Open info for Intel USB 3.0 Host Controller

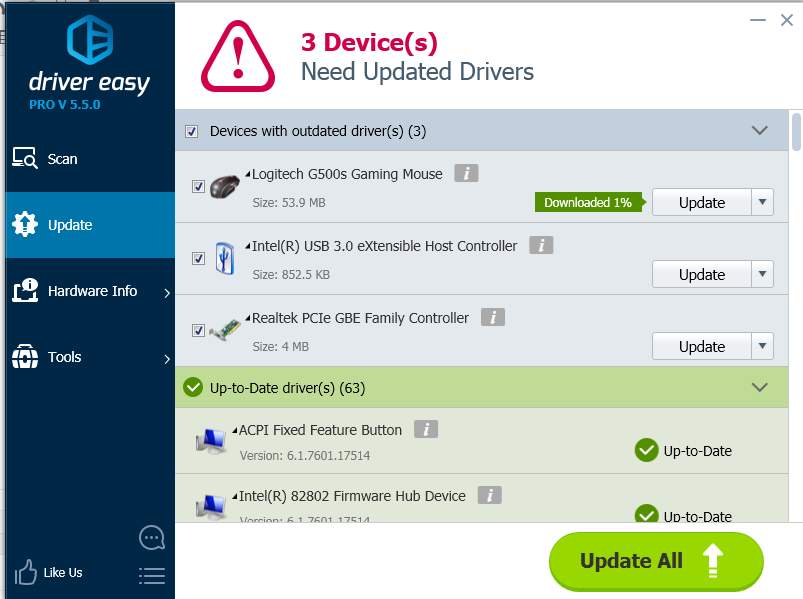[x=541, y=245]
